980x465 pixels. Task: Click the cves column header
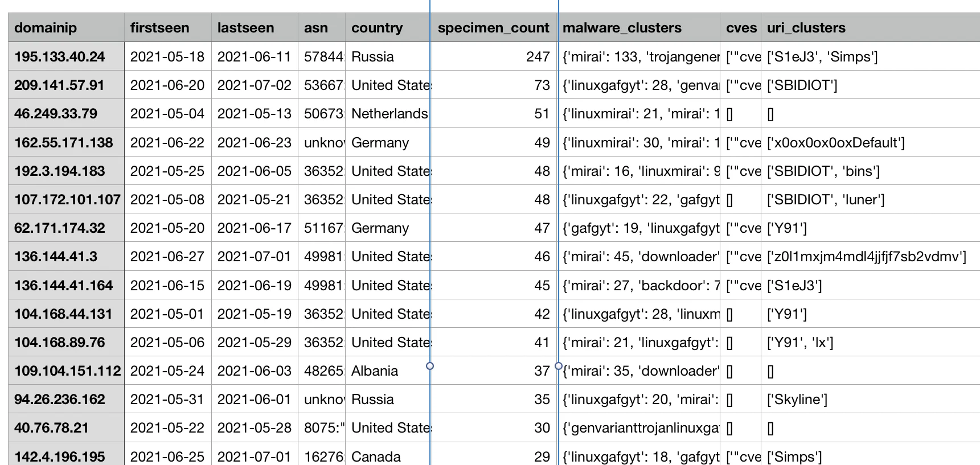click(741, 28)
